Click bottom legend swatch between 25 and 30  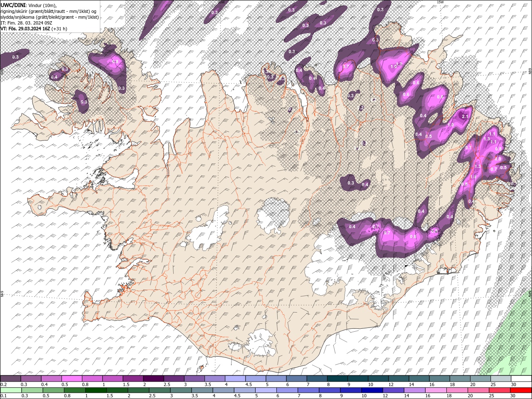coord(500,390)
